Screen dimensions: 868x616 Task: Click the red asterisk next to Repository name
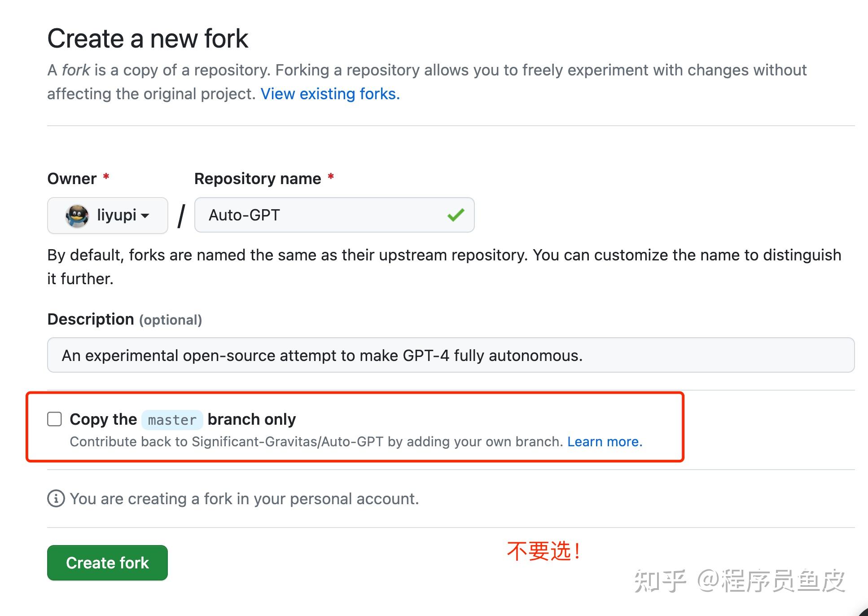coord(331,177)
